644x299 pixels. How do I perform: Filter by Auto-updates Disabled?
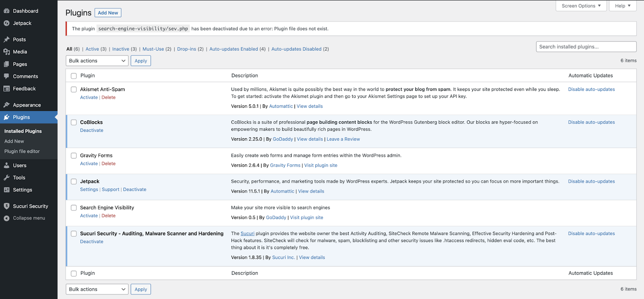[296, 49]
